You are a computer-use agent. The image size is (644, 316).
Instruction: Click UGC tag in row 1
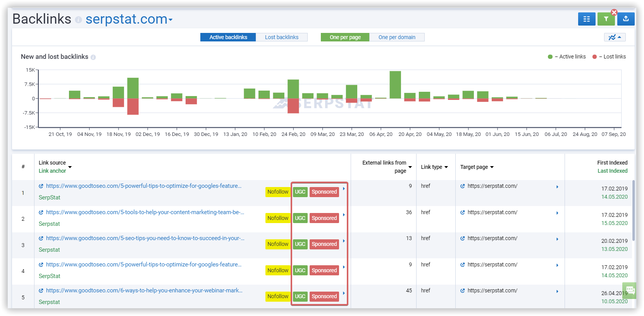coord(300,192)
